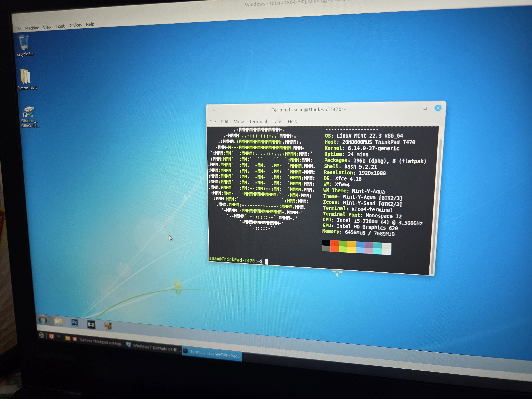The image size is (532, 399).
Task: Open the Terminal window menu chevron
Action: coord(214,110)
